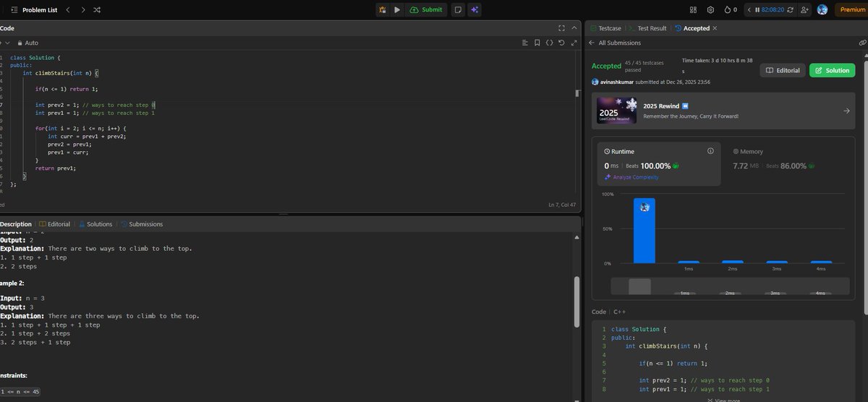
Task: Open the invite user icon
Action: pyautogui.click(x=804, y=9)
